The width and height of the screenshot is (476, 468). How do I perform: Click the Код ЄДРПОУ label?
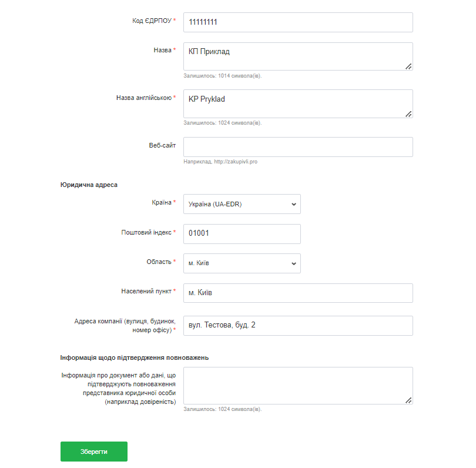152,21
